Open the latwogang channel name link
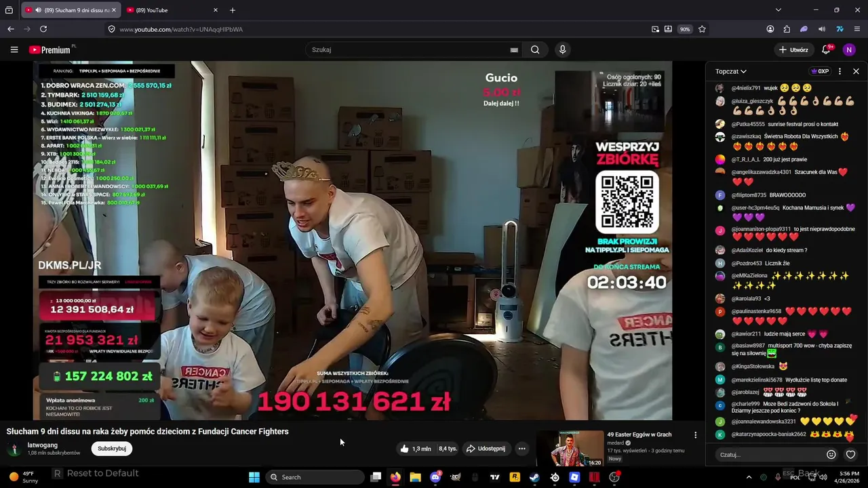This screenshot has height=488, width=868. 42,445
